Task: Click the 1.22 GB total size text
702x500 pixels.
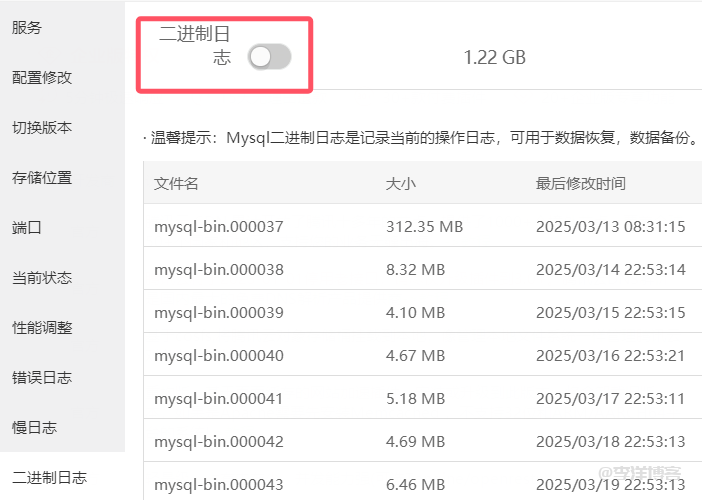Action: 494,58
